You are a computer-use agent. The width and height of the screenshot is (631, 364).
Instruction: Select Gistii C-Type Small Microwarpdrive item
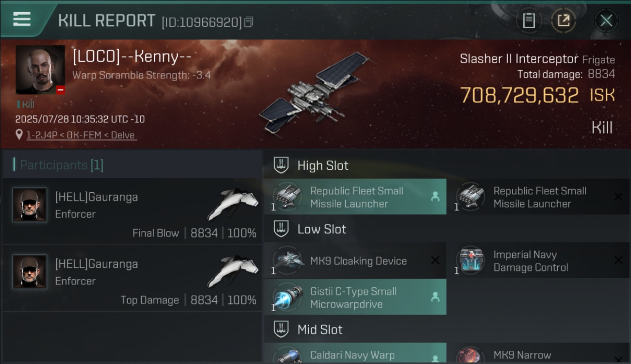[x=355, y=297]
